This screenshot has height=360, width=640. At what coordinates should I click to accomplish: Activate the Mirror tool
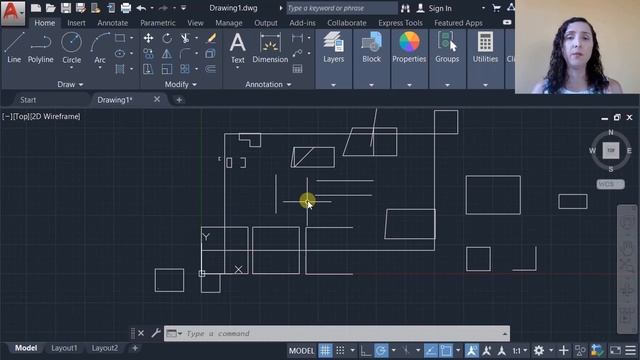(x=167, y=53)
